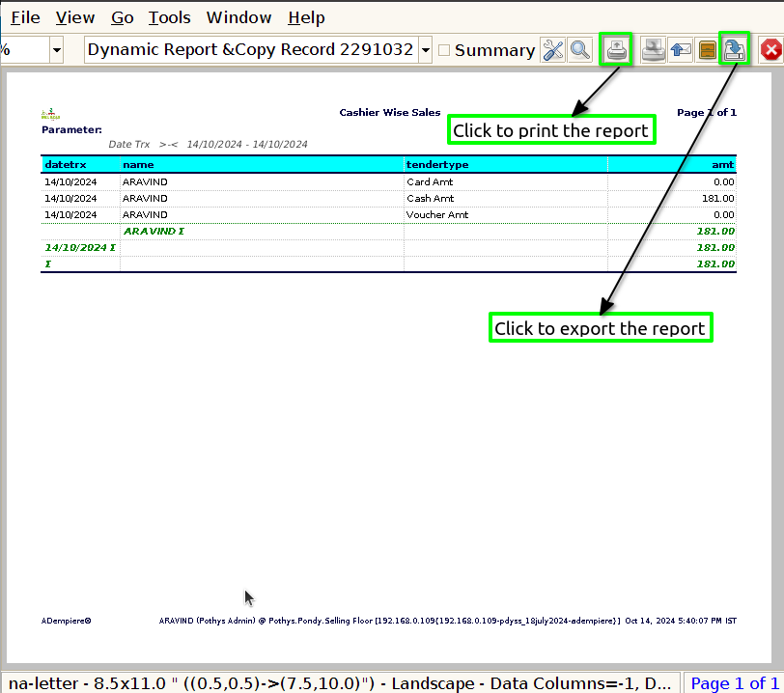This screenshot has height=693, width=784.
Task: Click the Export report icon
Action: click(734, 50)
